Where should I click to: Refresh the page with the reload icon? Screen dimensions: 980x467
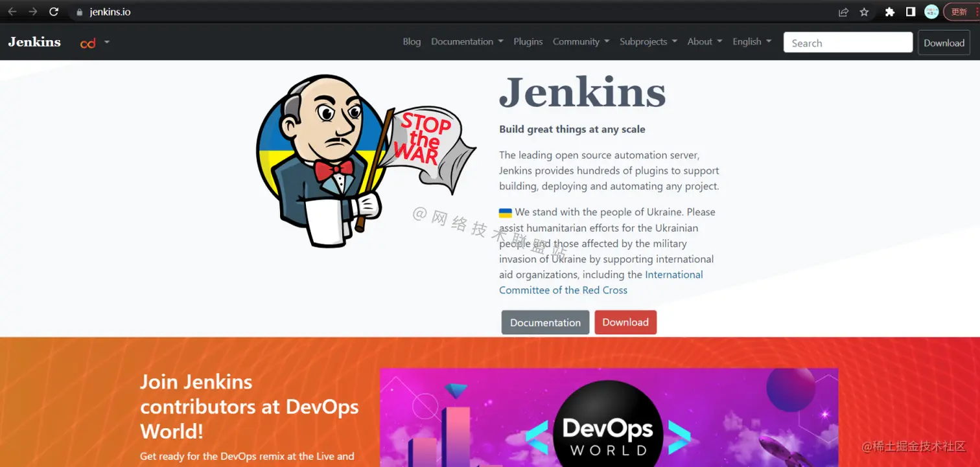point(54,11)
